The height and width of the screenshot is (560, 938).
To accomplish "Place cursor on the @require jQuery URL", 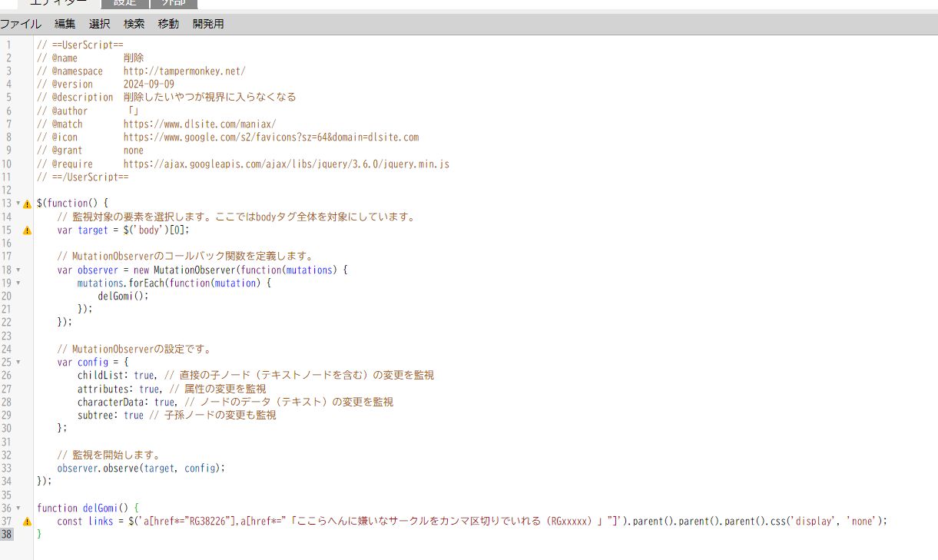I will coord(286,164).
